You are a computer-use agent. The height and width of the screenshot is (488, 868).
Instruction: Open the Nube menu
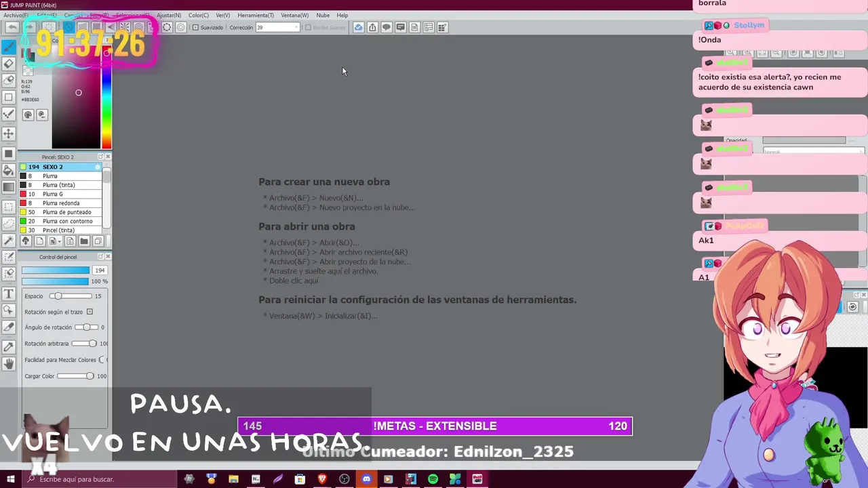click(323, 15)
